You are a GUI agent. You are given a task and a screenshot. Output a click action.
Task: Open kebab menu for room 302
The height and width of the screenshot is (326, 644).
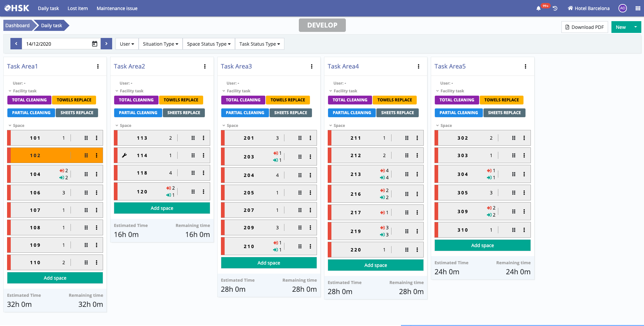point(524,138)
